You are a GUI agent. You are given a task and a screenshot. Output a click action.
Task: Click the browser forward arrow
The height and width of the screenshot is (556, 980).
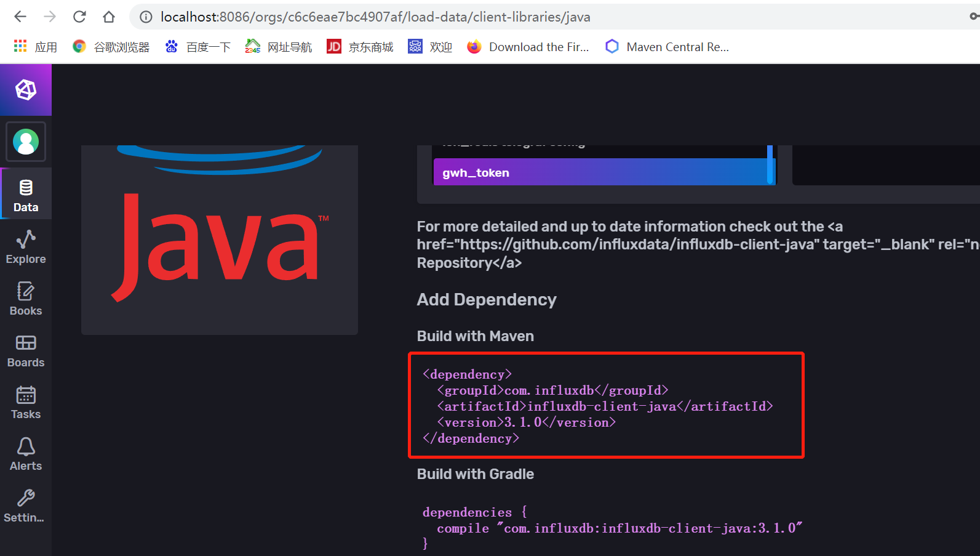50,17
